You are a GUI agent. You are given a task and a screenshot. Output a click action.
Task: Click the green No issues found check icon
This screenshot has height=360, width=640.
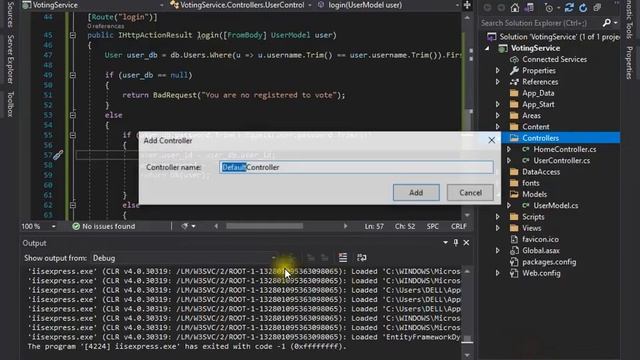pos(76,226)
